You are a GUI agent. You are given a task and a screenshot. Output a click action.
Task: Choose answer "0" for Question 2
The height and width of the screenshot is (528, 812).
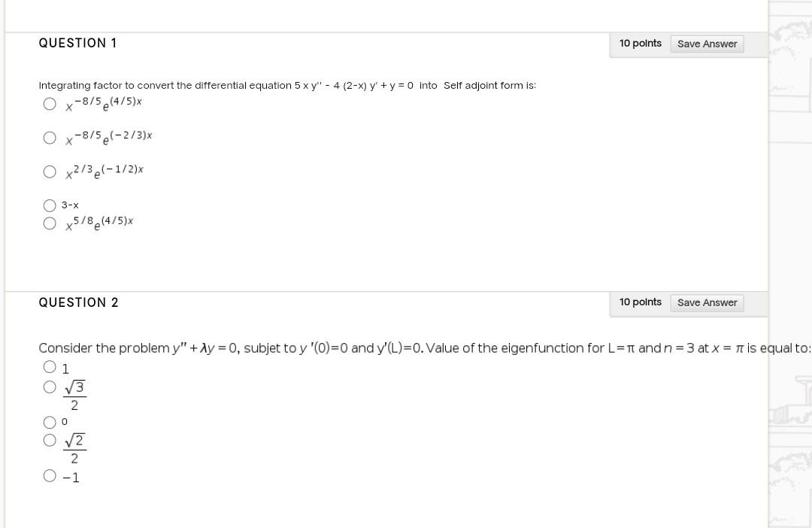(50, 421)
